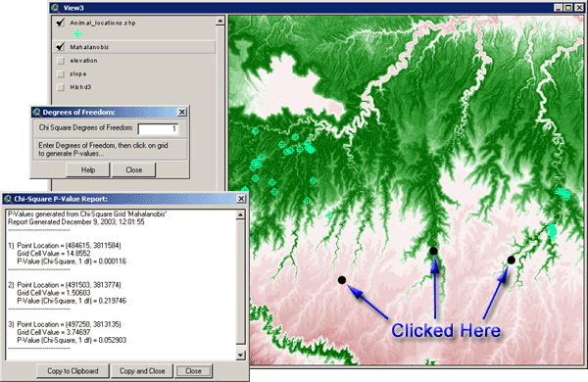Click the Animal_locations point symbol in legend

coord(77,33)
